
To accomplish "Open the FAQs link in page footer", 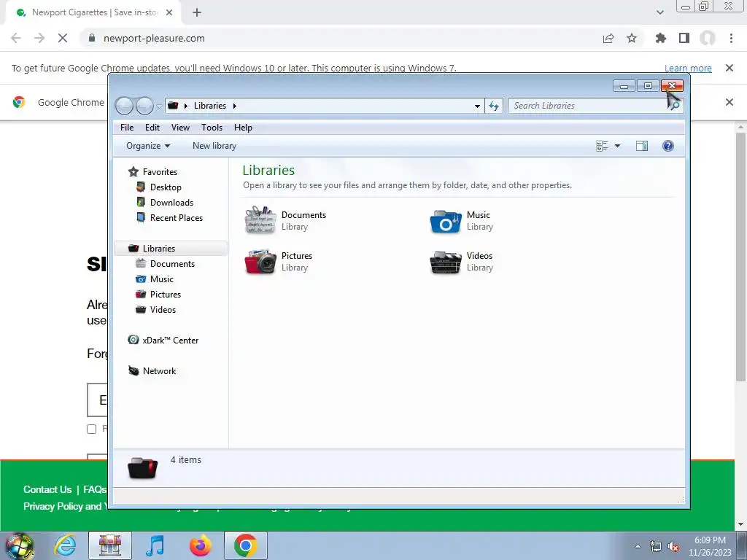I will coord(95,489).
